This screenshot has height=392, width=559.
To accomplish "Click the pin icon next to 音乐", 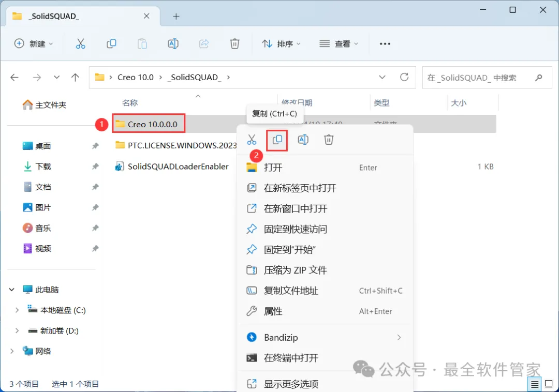I will 95,228.
